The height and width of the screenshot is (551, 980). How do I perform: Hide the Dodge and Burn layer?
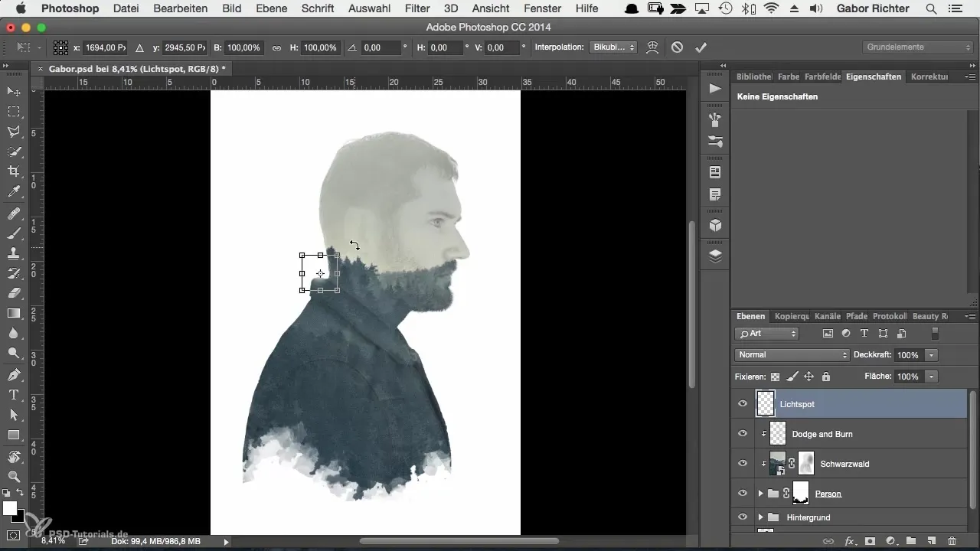pyautogui.click(x=742, y=434)
